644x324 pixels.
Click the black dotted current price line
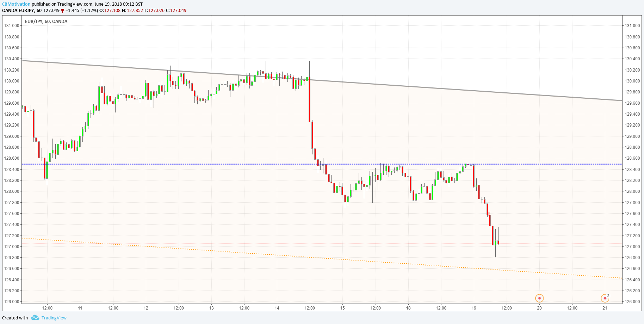click(x=322, y=244)
